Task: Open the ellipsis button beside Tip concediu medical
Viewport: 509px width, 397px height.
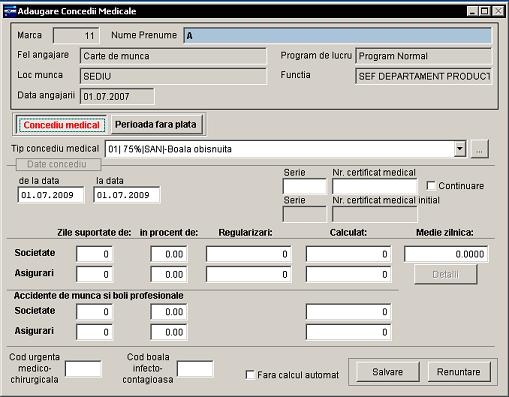Action: (480, 149)
